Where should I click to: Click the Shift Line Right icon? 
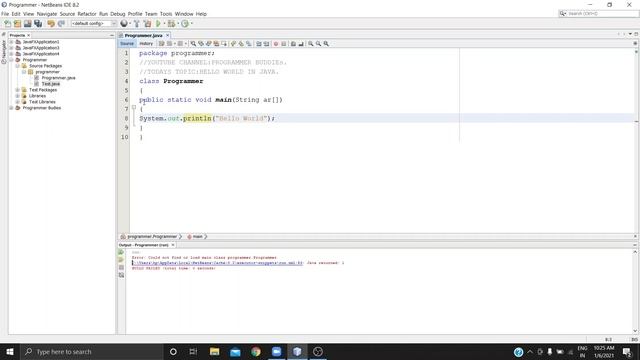pyautogui.click(x=266, y=44)
